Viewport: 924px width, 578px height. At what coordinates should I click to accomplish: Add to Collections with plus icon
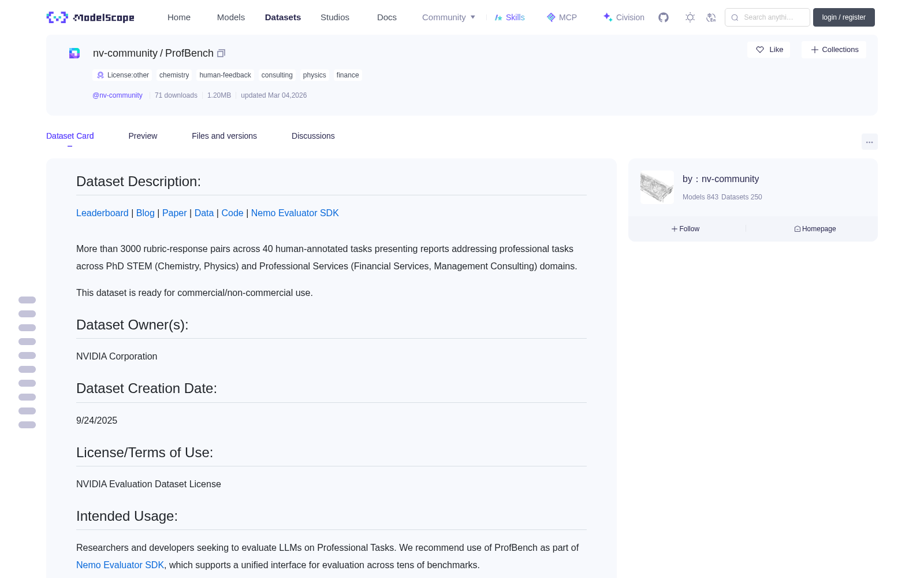(x=834, y=50)
